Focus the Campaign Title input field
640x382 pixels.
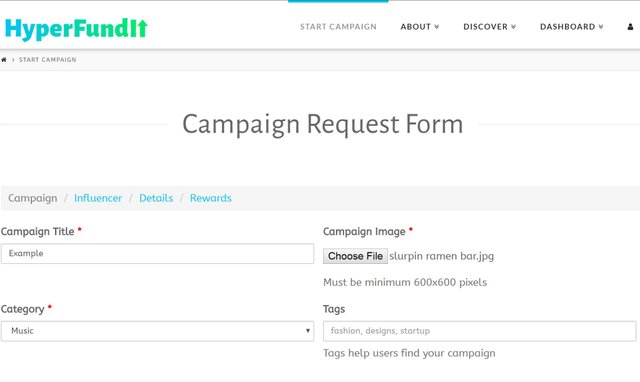click(158, 253)
